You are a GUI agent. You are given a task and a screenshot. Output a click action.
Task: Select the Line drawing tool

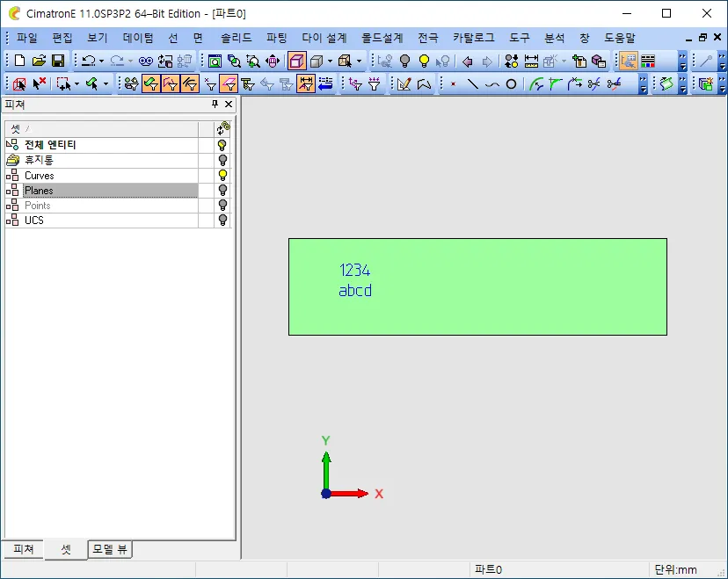pyautogui.click(x=473, y=84)
